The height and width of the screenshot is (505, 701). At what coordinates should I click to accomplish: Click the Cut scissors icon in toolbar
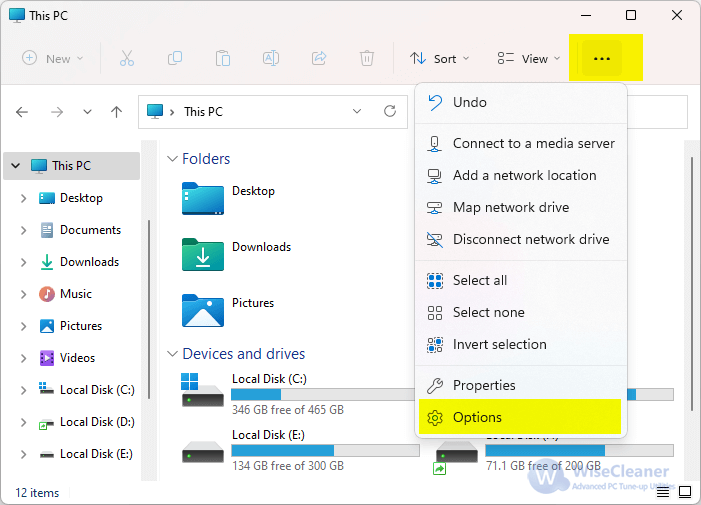coord(127,59)
